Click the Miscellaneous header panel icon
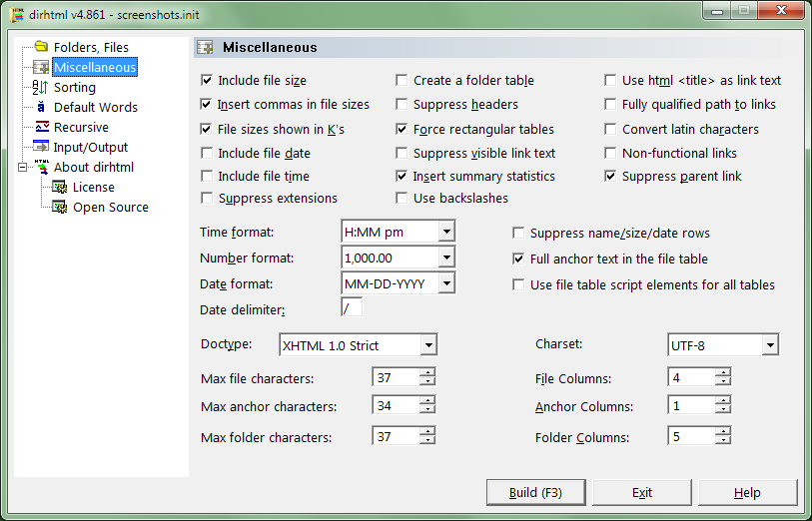Screen dimensions: 812x521 (x=206, y=48)
